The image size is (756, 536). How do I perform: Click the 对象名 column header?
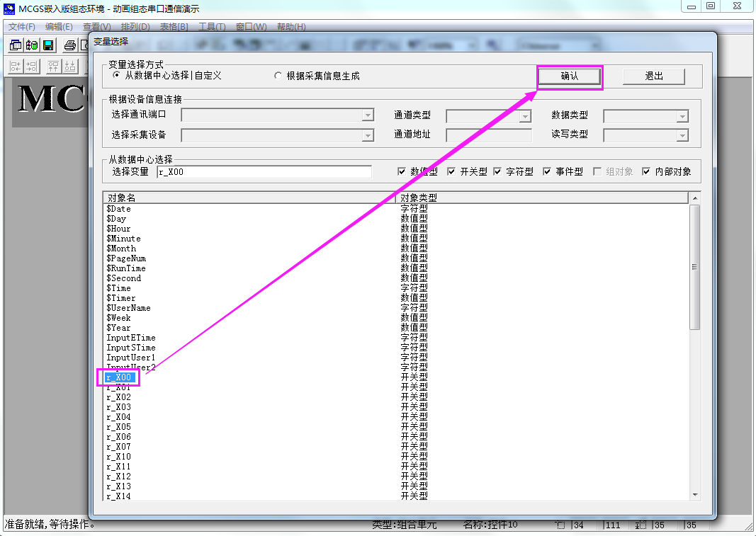(249, 198)
